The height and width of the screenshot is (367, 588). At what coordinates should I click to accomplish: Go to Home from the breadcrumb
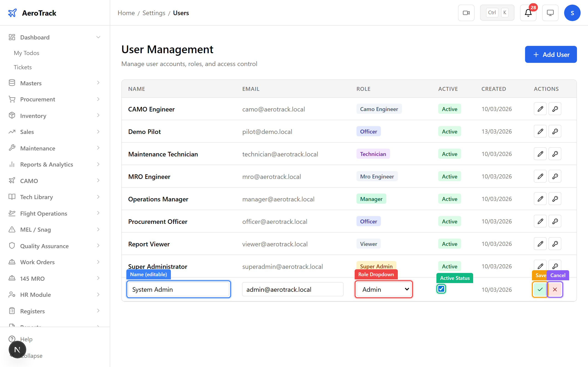[x=126, y=13]
